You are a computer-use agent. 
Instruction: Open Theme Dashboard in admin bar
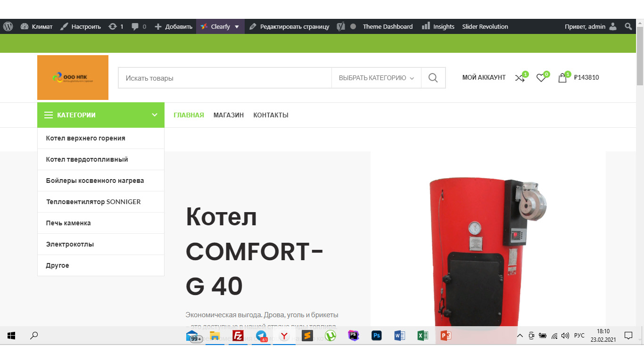388,26
